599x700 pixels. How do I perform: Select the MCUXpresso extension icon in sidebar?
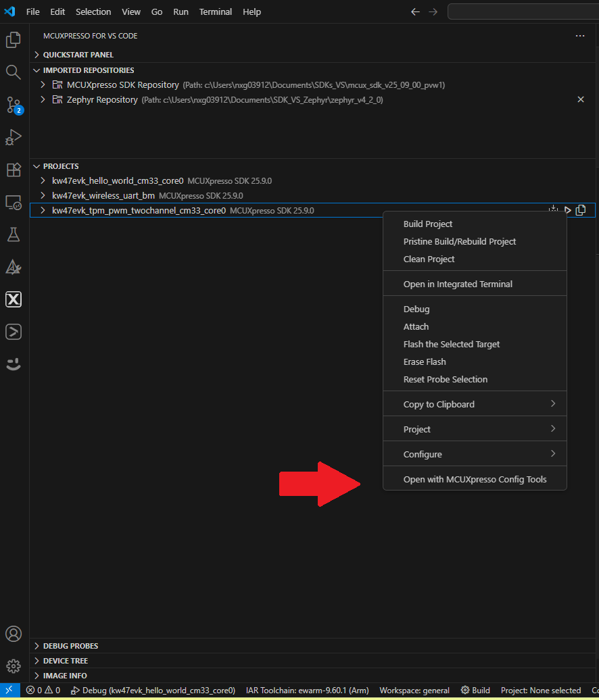coord(14,299)
